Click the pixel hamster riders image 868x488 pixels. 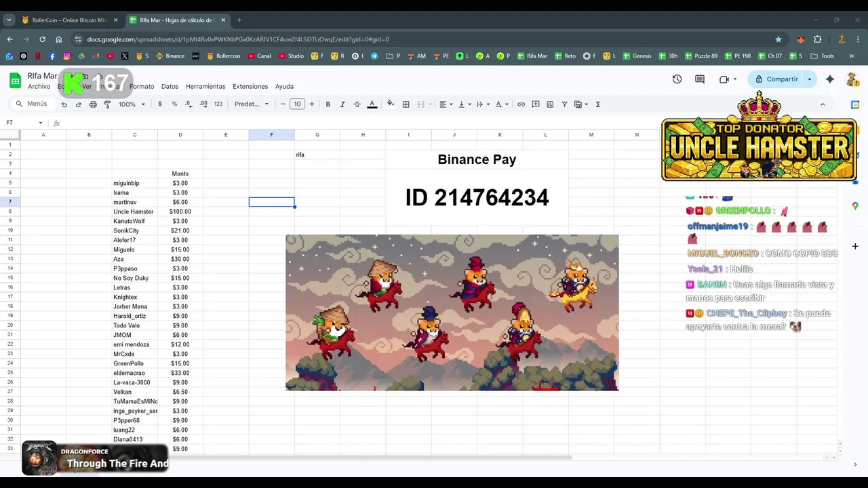(x=452, y=312)
